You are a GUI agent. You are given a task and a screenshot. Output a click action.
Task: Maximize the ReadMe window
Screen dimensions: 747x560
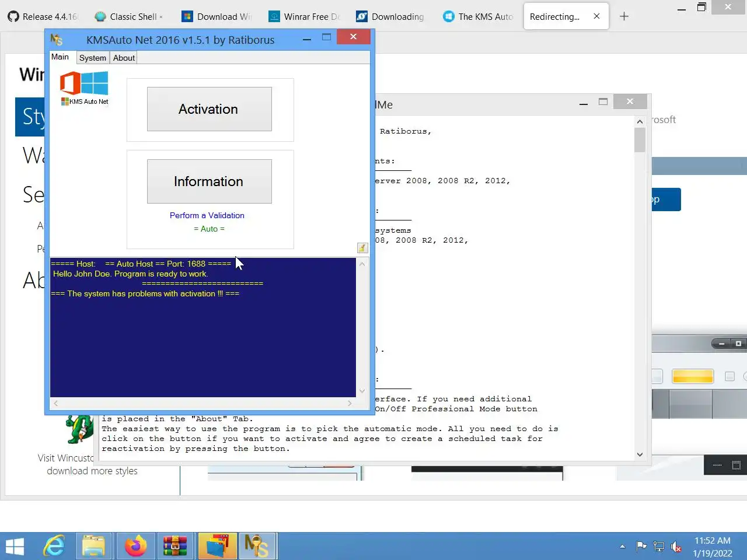point(603,101)
